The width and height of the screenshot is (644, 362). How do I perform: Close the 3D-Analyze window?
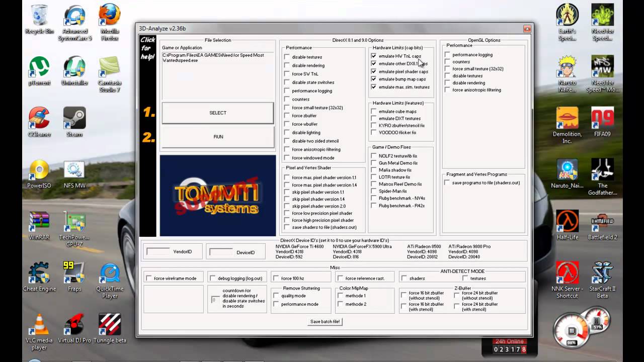(x=527, y=29)
